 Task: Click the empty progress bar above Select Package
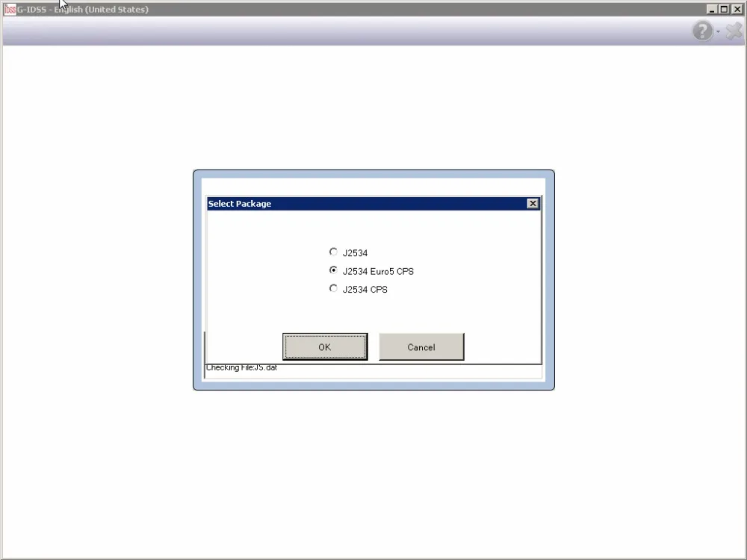373,186
